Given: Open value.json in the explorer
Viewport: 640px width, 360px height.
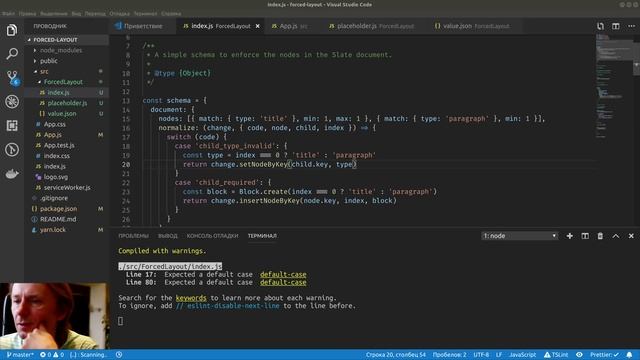Looking at the screenshot, I should 62,114.
